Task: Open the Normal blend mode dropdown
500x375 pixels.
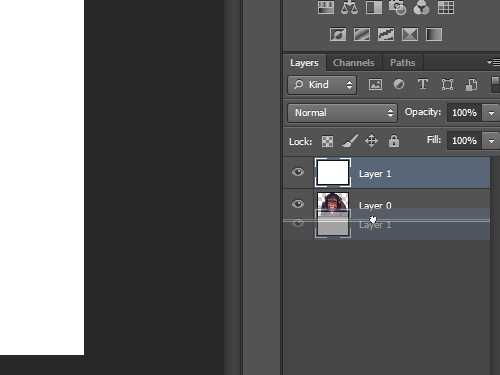Action: click(342, 113)
